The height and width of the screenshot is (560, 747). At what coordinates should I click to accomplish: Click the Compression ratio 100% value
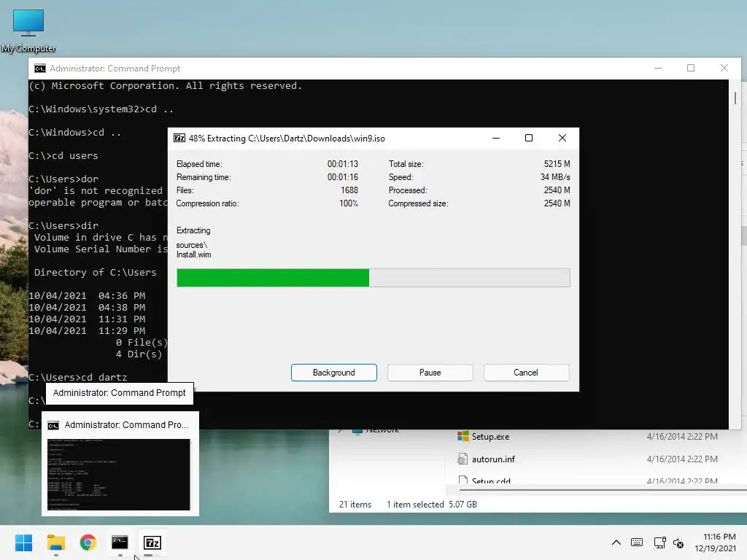(348, 203)
